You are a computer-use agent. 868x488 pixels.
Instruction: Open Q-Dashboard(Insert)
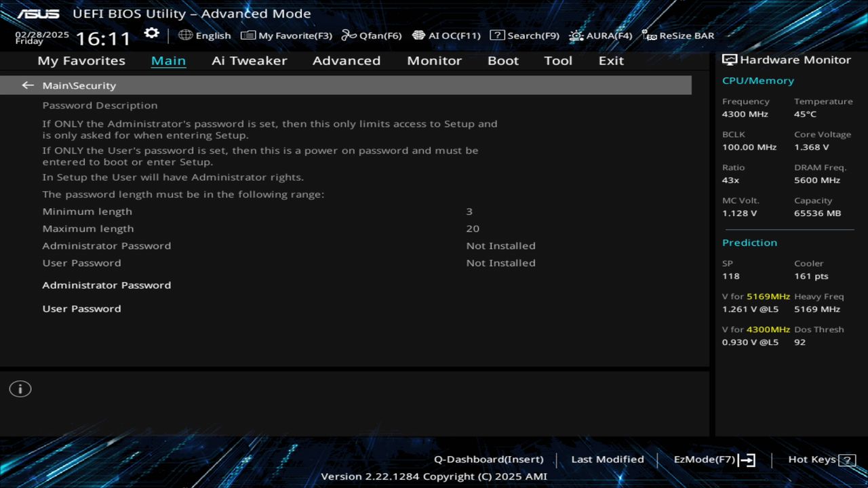[488, 460]
